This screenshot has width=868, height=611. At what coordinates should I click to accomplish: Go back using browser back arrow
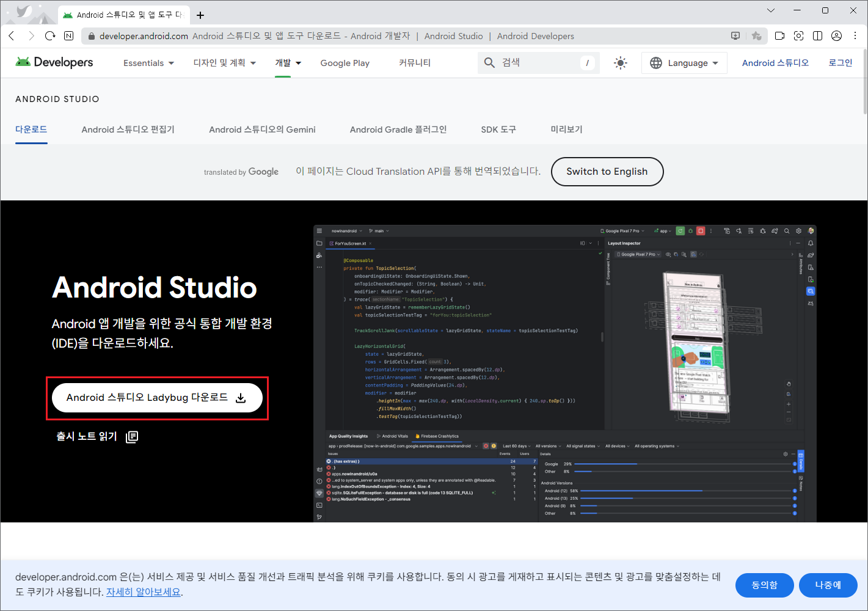(x=12, y=36)
